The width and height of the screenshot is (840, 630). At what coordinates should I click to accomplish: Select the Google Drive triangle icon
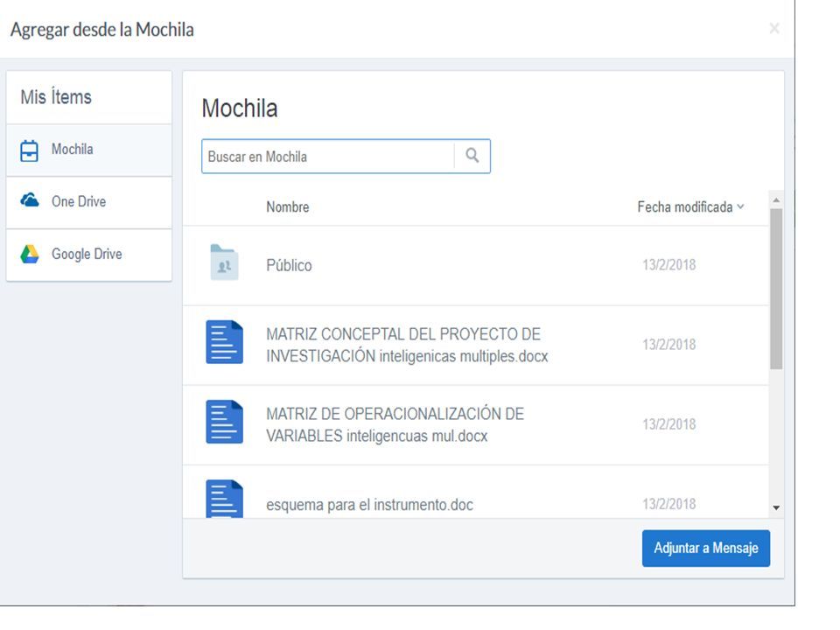30,254
